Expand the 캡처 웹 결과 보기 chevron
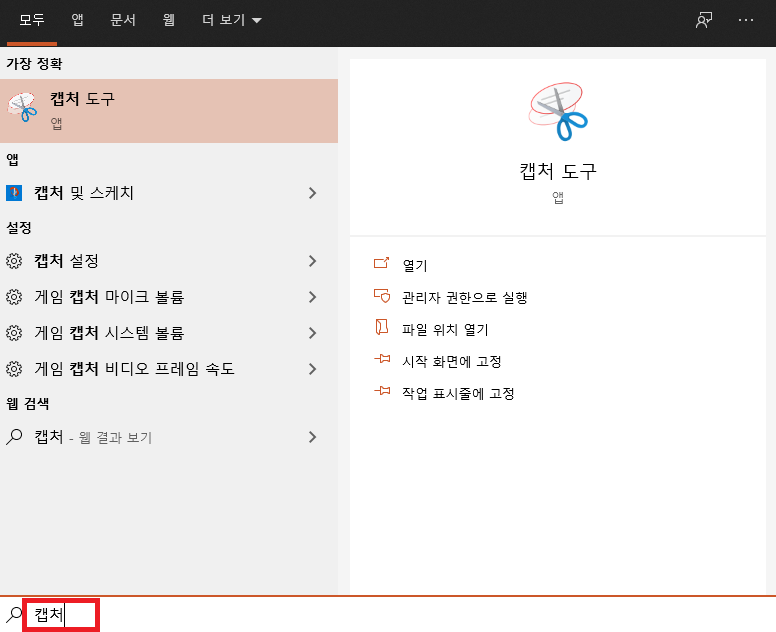The height and width of the screenshot is (632, 776). click(312, 437)
